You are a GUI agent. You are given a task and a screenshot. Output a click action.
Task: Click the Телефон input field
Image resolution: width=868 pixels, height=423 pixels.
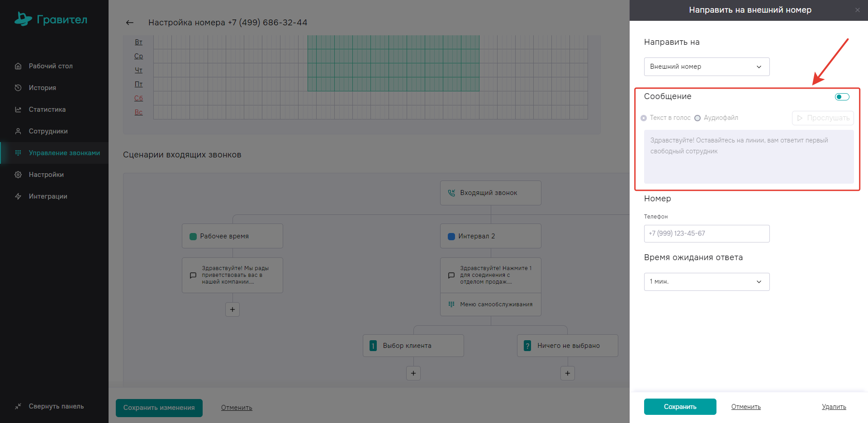707,233
